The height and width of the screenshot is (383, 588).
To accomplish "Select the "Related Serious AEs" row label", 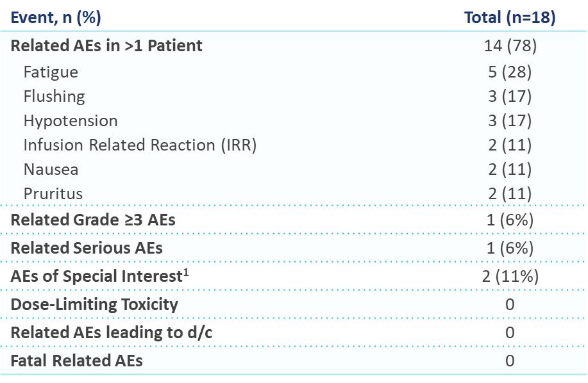I will pyautogui.click(x=87, y=248).
